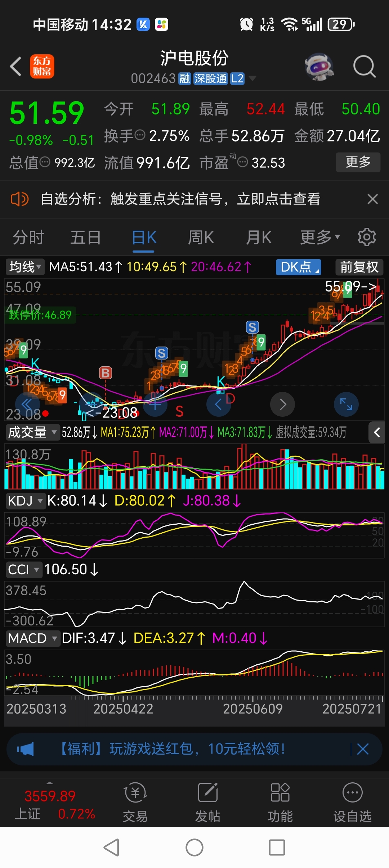This screenshot has height=868, width=389.
Task: Open 自选分析 signal notice text
Action: pos(180,199)
